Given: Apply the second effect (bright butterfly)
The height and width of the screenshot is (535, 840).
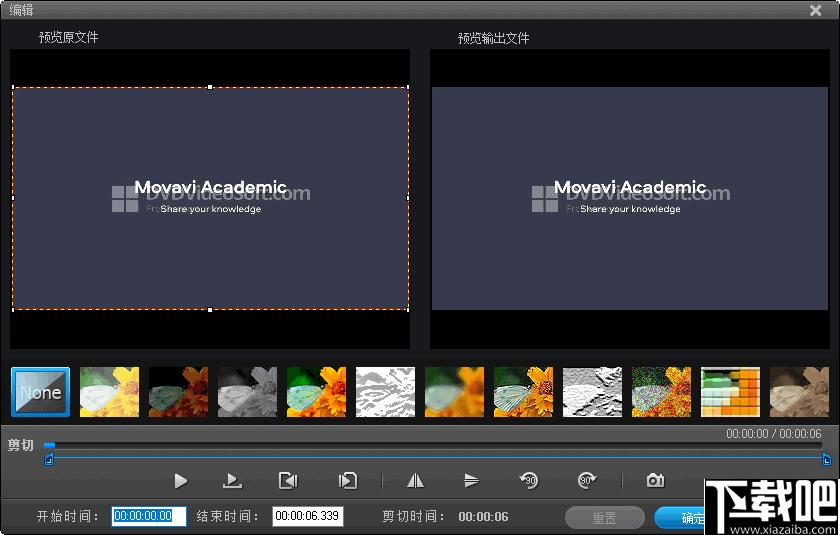Looking at the screenshot, I should pyautogui.click(x=109, y=392).
